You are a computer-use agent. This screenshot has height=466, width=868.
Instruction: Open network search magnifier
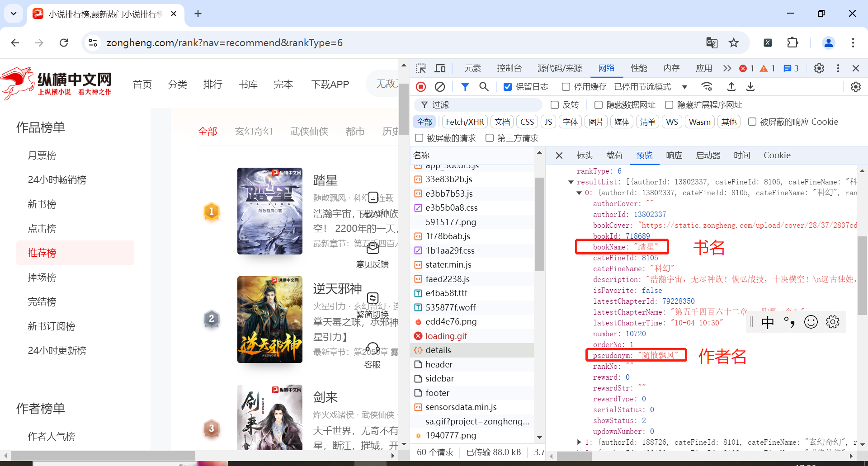[x=484, y=86]
